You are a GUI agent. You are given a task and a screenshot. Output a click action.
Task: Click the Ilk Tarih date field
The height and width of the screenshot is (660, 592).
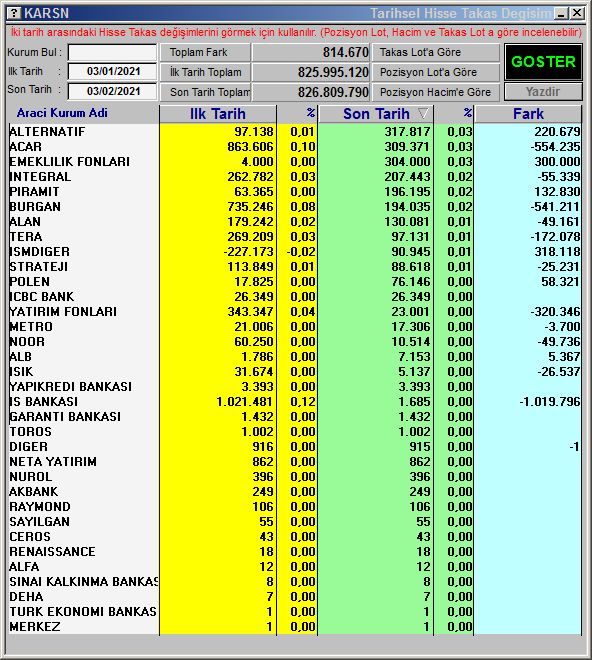[x=112, y=71]
